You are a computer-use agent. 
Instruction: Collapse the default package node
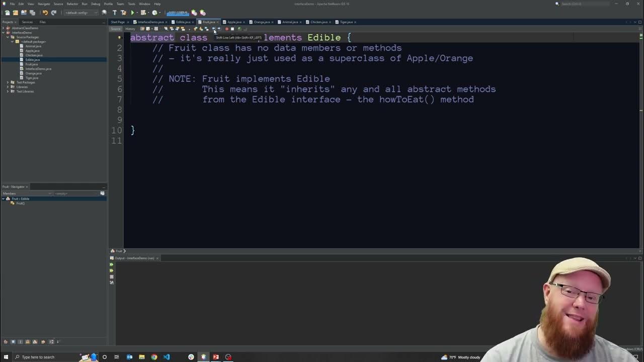[x=12, y=42]
